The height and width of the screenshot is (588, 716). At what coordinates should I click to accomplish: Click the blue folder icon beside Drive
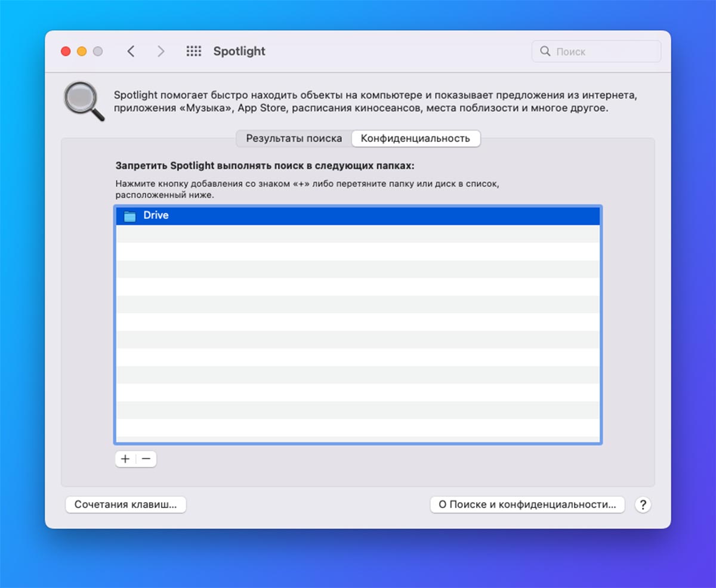(x=129, y=216)
